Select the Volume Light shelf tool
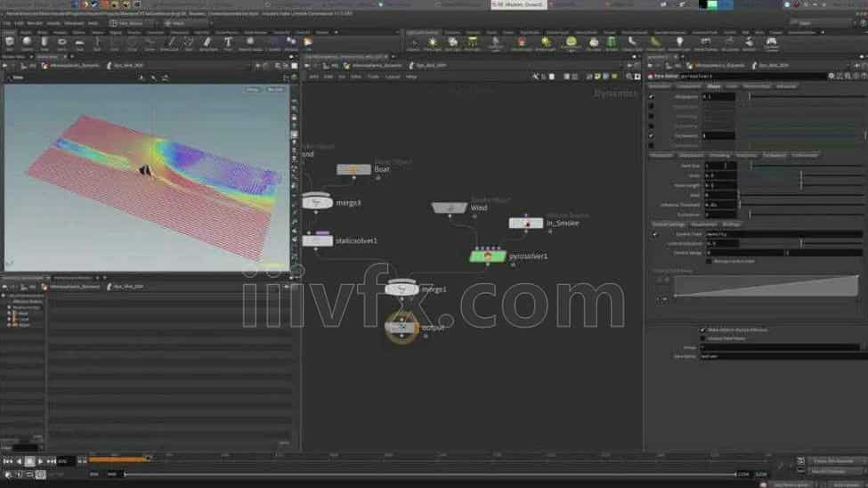The width and height of the screenshot is (868, 488). [521, 43]
